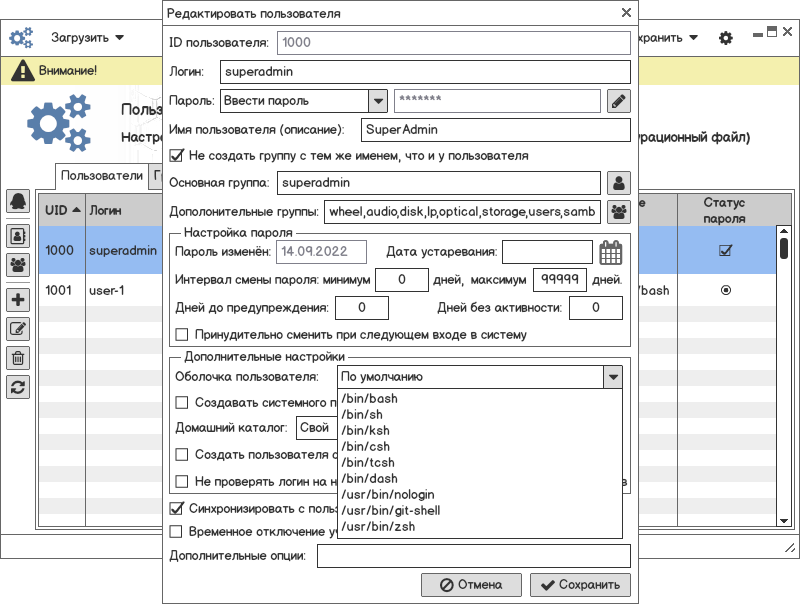Click the maximum days field 99999
The width and height of the screenshot is (800, 604).
tap(560, 280)
